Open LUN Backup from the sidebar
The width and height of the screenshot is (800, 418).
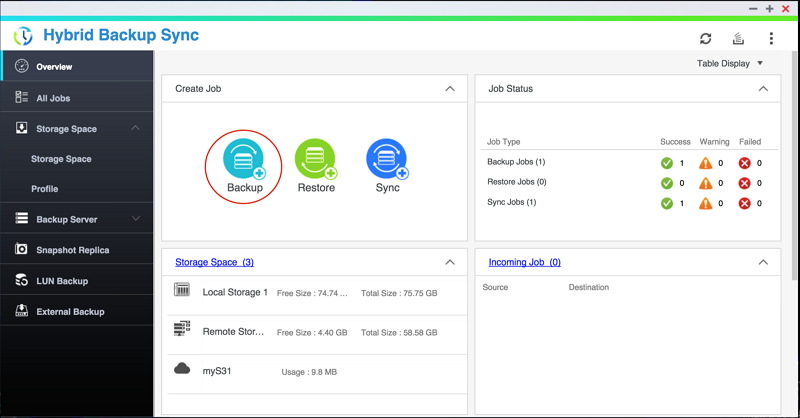coord(62,281)
